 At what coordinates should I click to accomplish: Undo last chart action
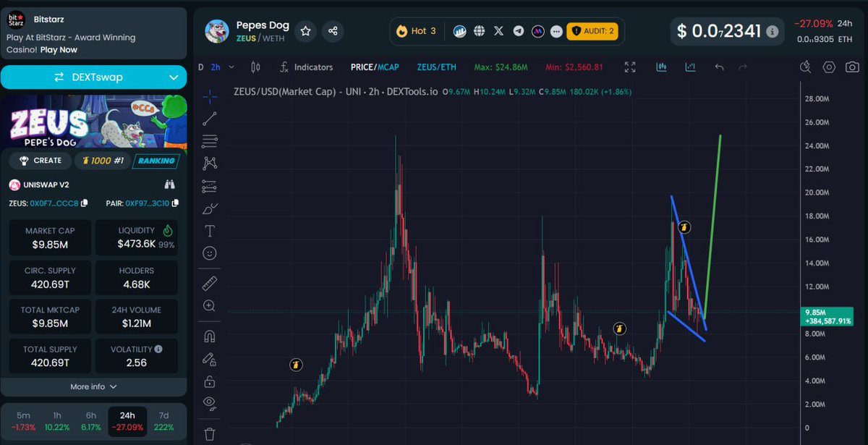pos(719,67)
